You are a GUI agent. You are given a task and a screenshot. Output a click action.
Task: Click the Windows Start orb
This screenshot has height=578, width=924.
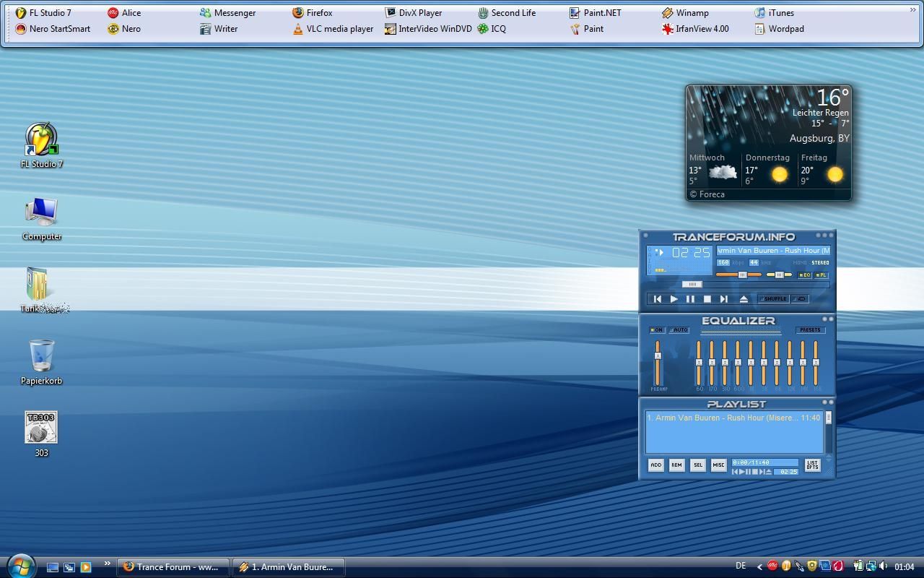coord(20,566)
